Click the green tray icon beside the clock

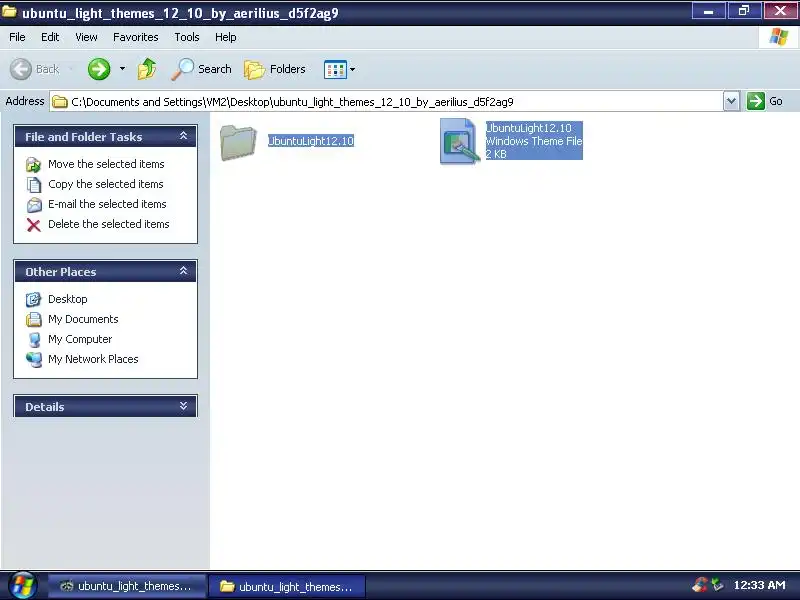[x=718, y=584]
